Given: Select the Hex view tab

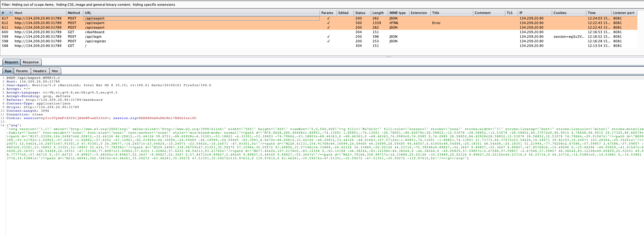Looking at the screenshot, I should pyautogui.click(x=55, y=71).
